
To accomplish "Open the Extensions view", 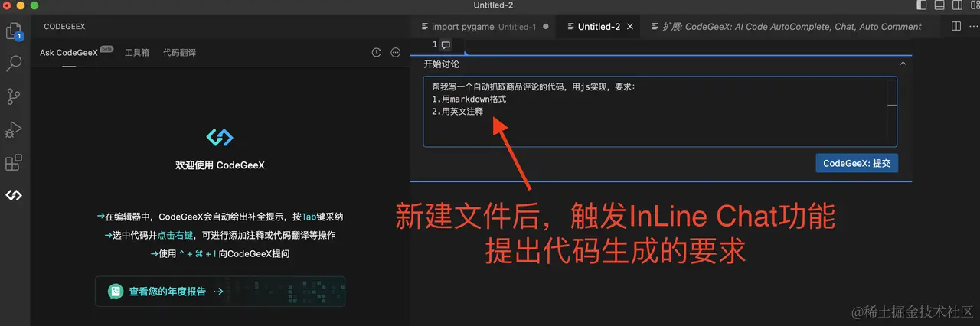I will tap(14, 162).
